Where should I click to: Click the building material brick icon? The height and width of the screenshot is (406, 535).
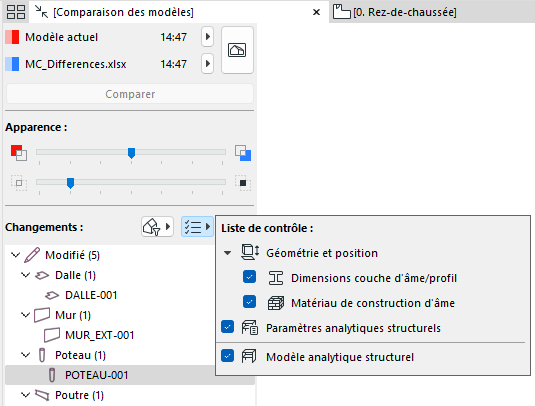point(276,303)
